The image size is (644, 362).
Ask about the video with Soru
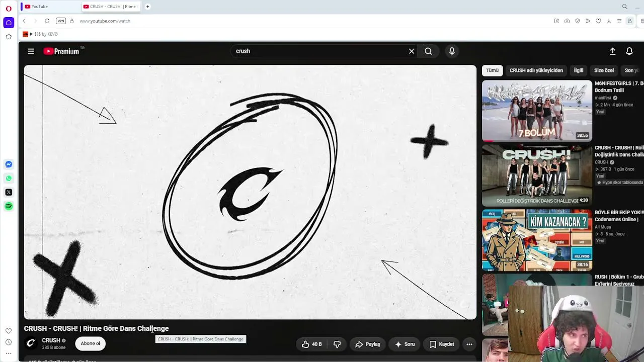click(x=405, y=344)
